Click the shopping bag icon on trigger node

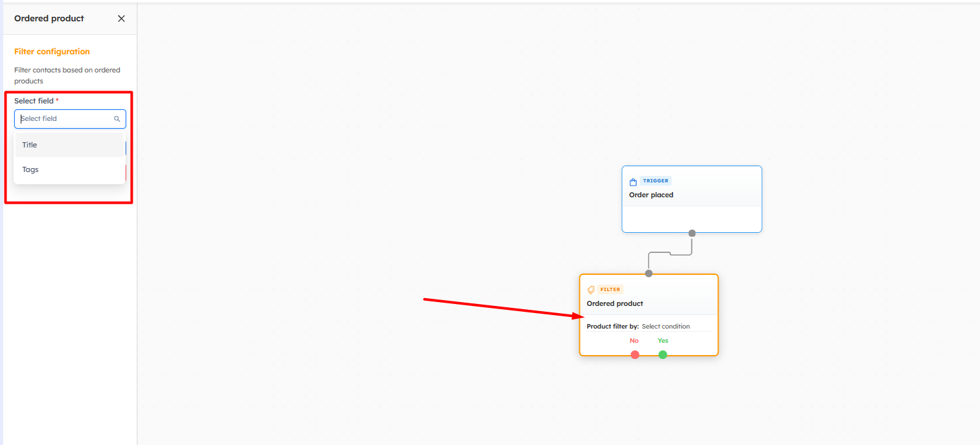pos(633,182)
